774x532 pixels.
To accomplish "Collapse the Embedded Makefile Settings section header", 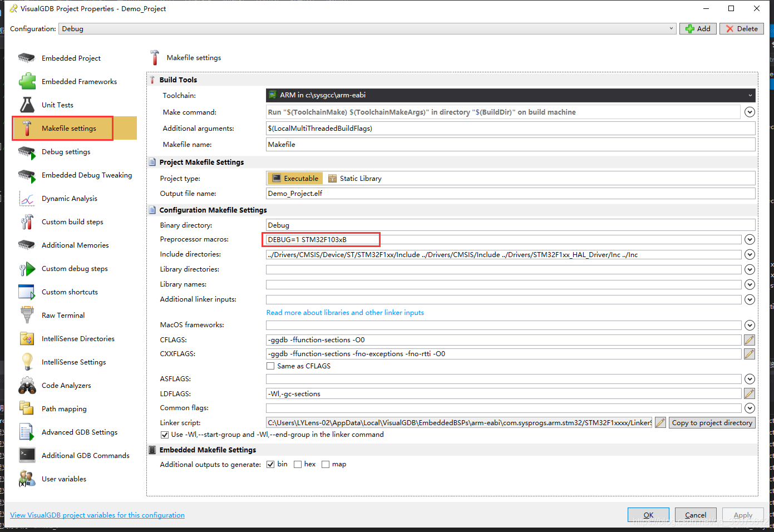I will point(452,450).
